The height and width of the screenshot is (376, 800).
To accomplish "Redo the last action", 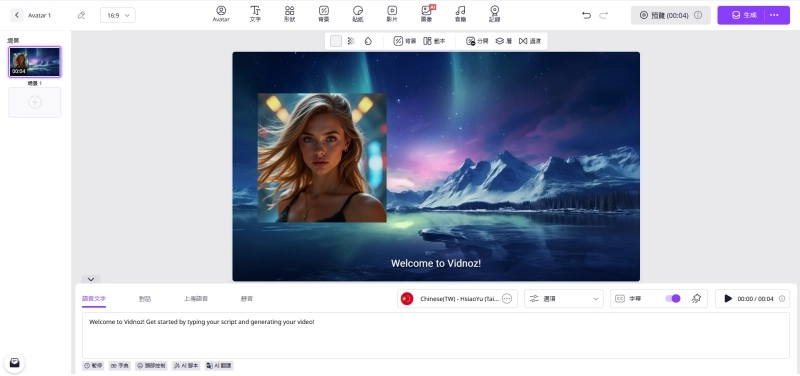I will [604, 15].
